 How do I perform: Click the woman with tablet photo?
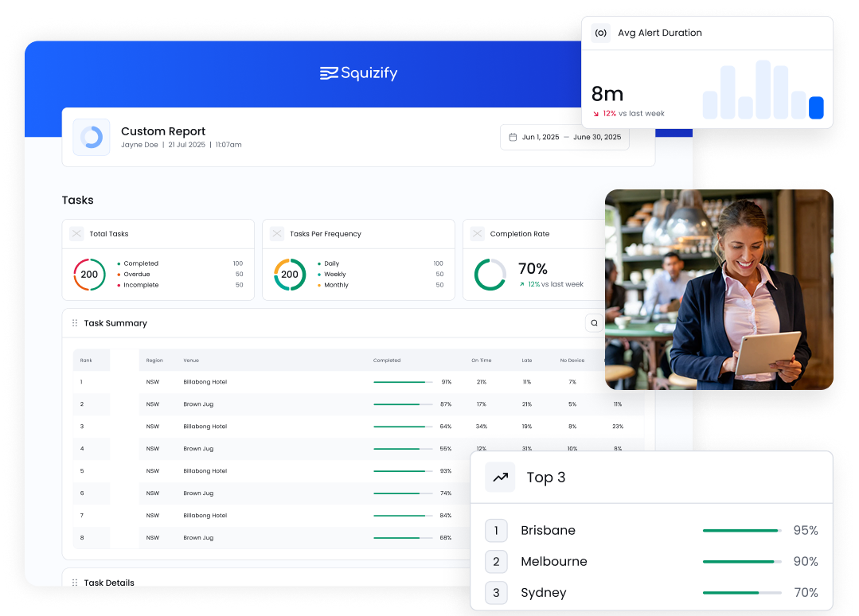[x=719, y=290]
